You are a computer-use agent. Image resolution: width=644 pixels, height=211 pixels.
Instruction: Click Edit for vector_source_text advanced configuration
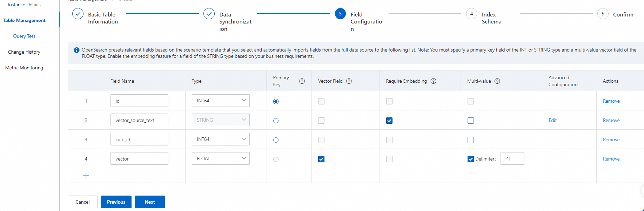click(x=552, y=120)
